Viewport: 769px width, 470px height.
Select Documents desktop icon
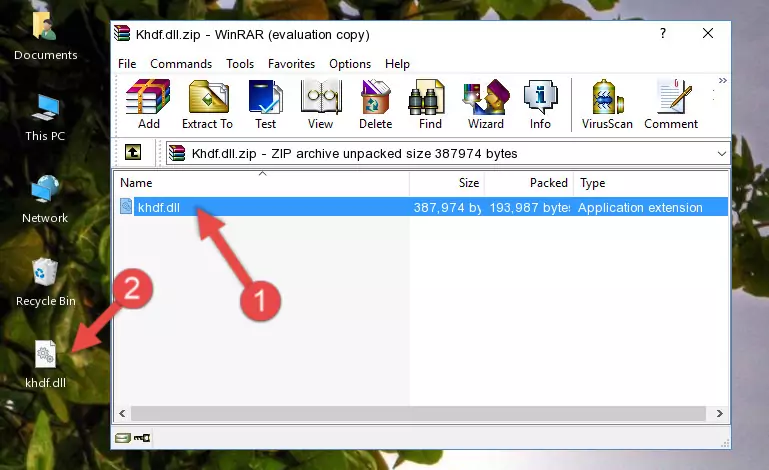click(46, 36)
